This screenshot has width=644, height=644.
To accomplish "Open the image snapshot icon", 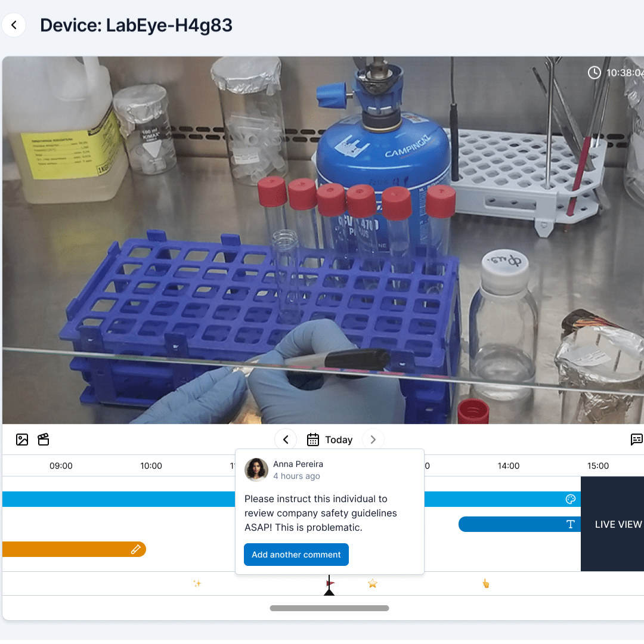I will pos(22,440).
